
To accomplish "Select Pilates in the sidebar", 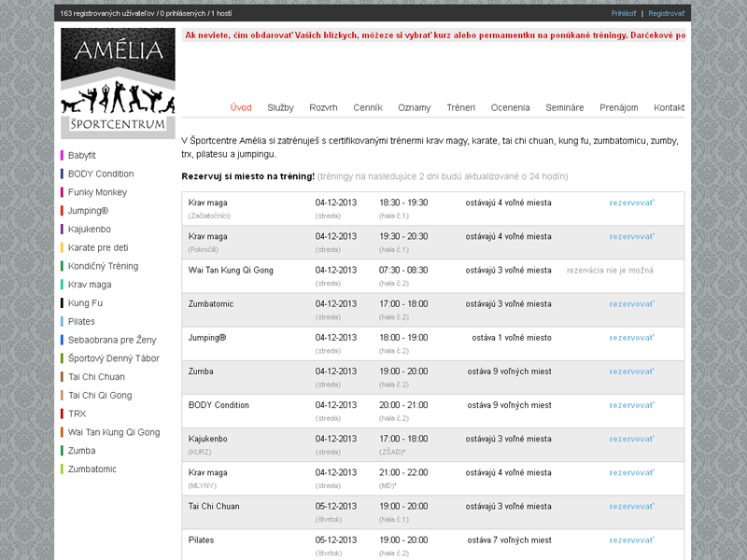I will pyautogui.click(x=81, y=321).
